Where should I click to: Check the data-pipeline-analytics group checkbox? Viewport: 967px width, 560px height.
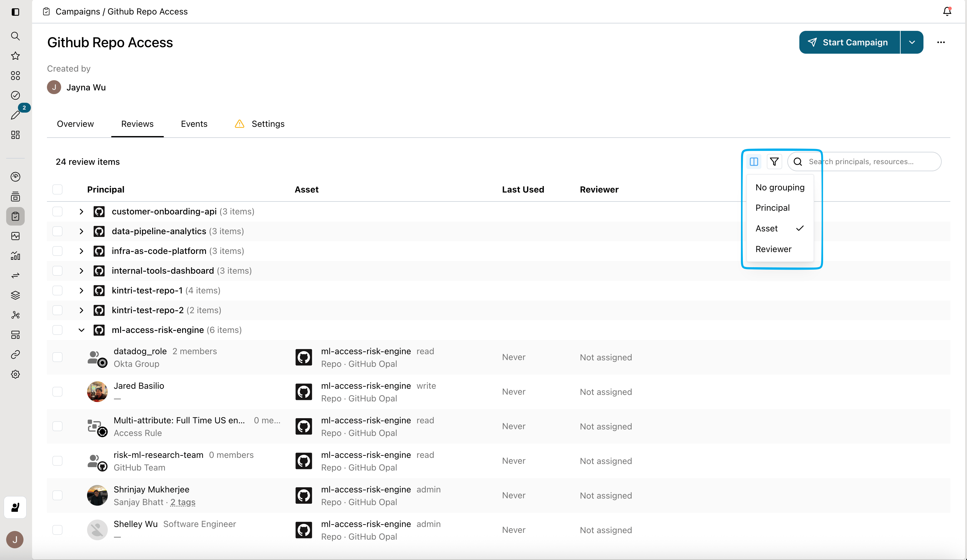[57, 231]
